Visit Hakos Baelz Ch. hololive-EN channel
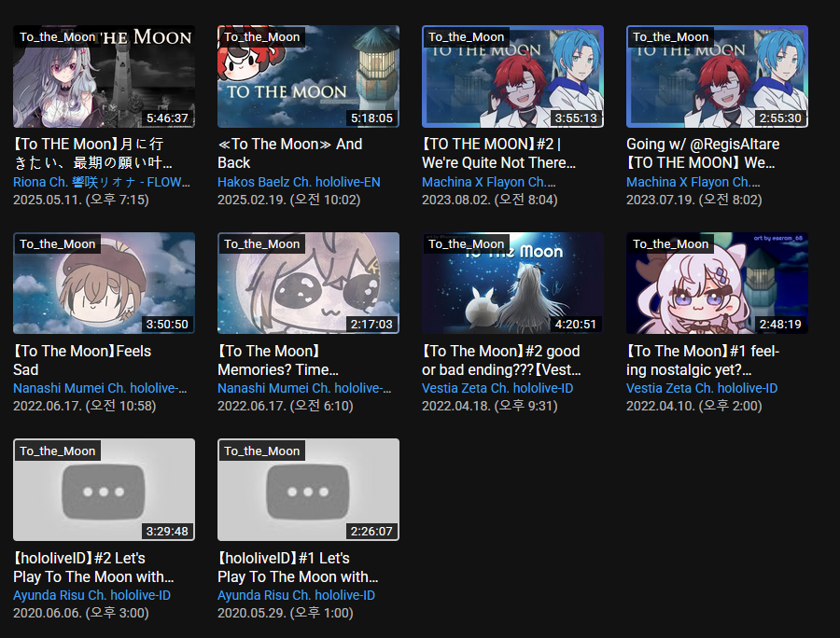 point(299,182)
